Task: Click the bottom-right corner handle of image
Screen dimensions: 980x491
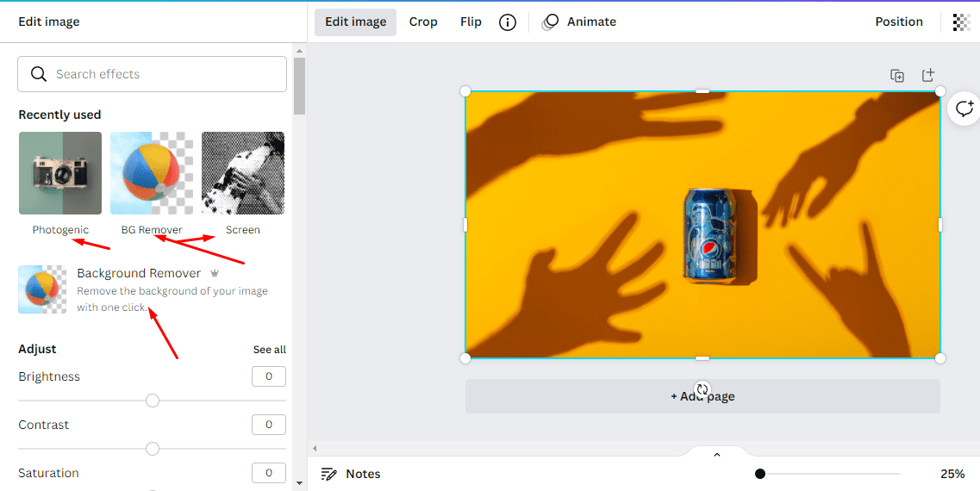Action: [940, 358]
